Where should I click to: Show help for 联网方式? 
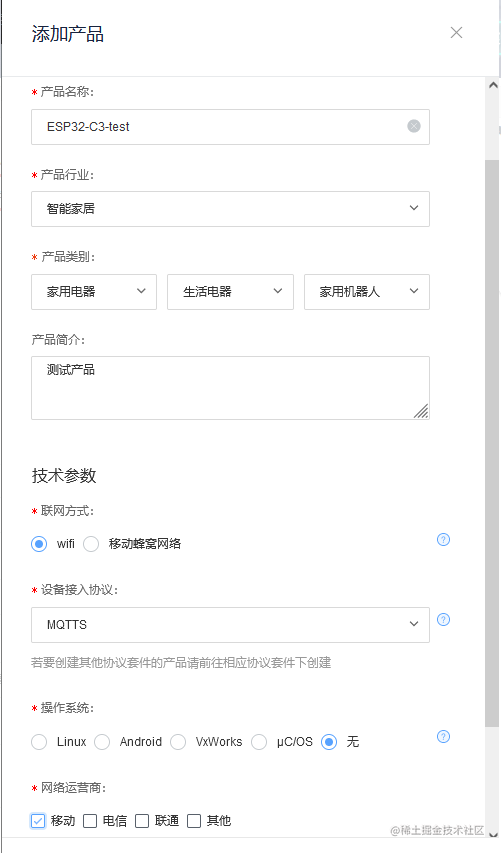(x=443, y=540)
